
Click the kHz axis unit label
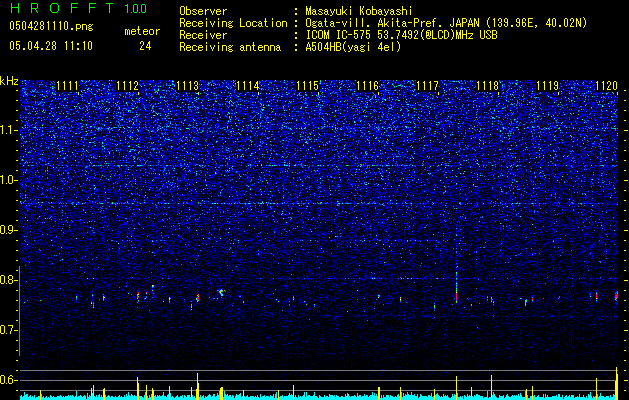point(9,81)
